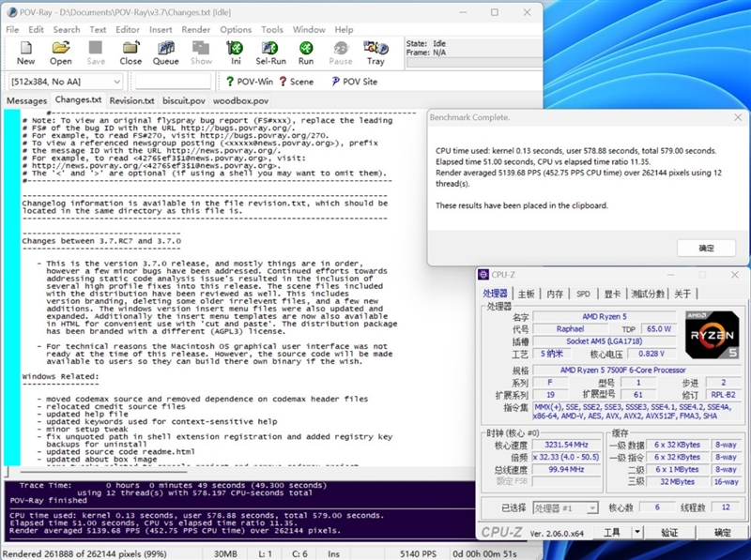The height and width of the screenshot is (560, 751).
Task: Click the cyan bookmark margin of the editor
Action: (x=12, y=287)
